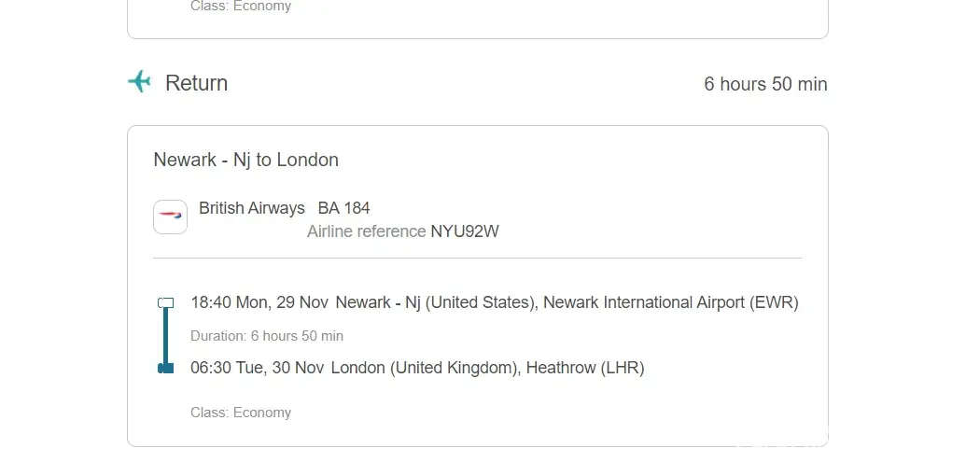
Task: Click the Airline reference label
Action: (366, 231)
